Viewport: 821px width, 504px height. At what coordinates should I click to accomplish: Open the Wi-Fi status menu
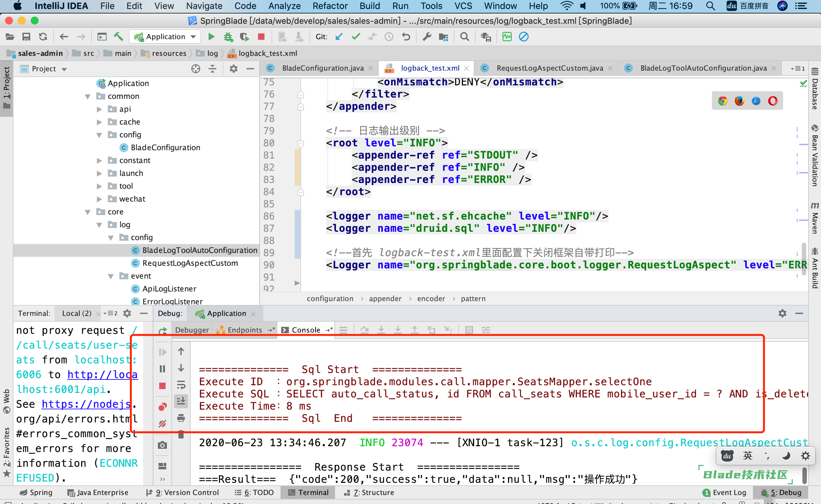566,6
